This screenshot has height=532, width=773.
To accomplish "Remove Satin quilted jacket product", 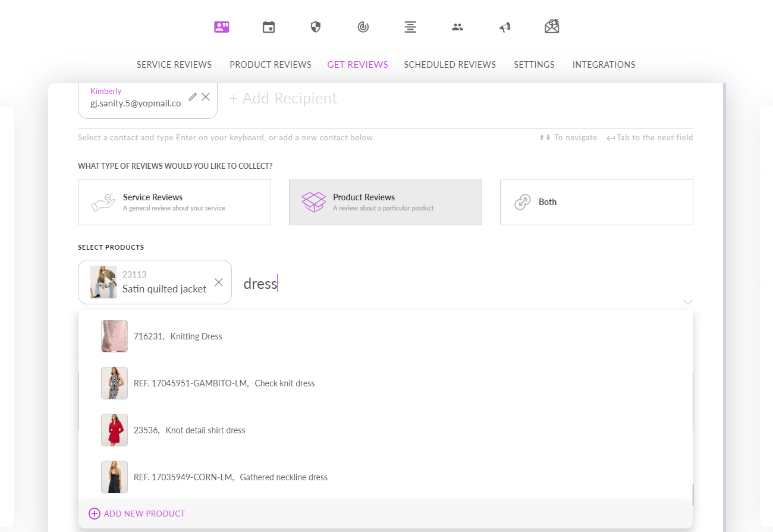I will click(x=218, y=282).
